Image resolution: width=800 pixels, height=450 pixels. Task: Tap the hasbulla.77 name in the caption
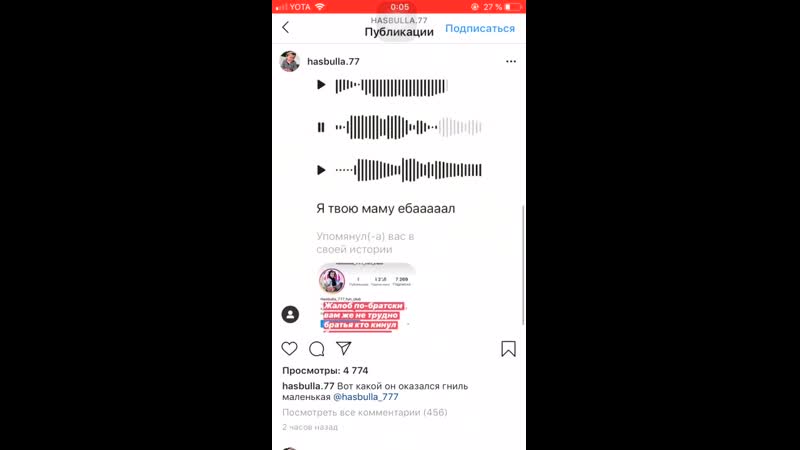click(x=308, y=386)
